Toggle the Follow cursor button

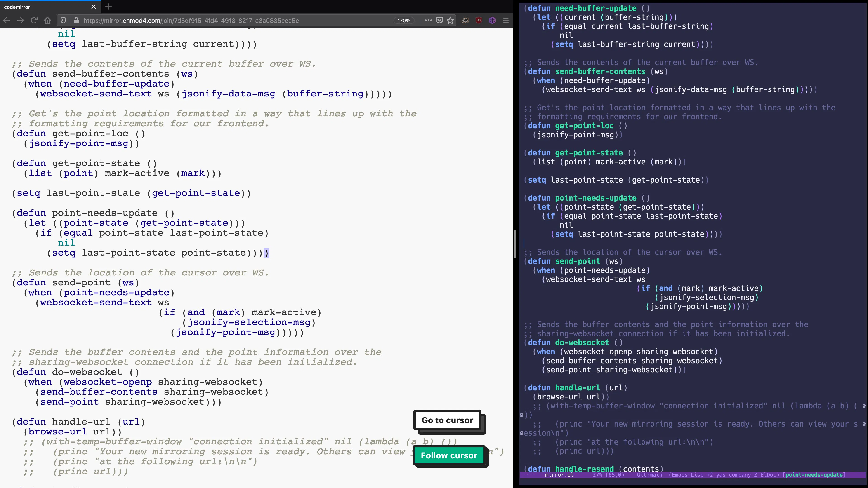pos(449,455)
